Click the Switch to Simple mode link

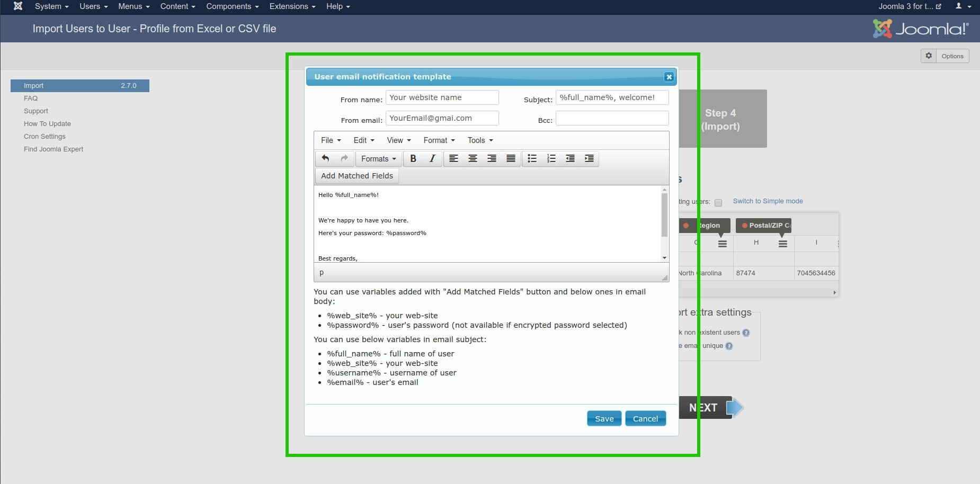(768, 201)
